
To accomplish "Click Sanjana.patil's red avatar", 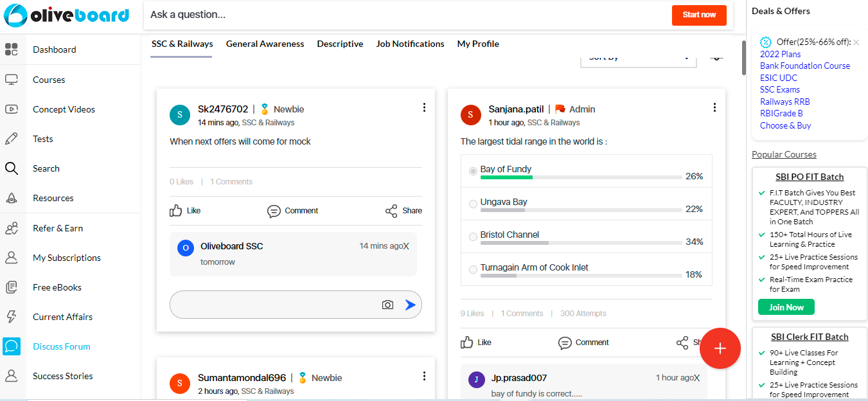I will 471,115.
